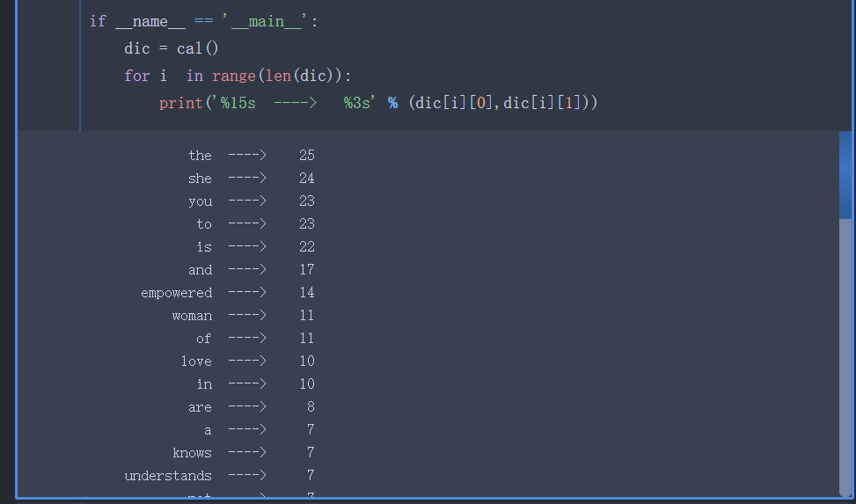Select the word 'empowered' in the output
The height and width of the screenshot is (504, 856).
click(x=176, y=293)
